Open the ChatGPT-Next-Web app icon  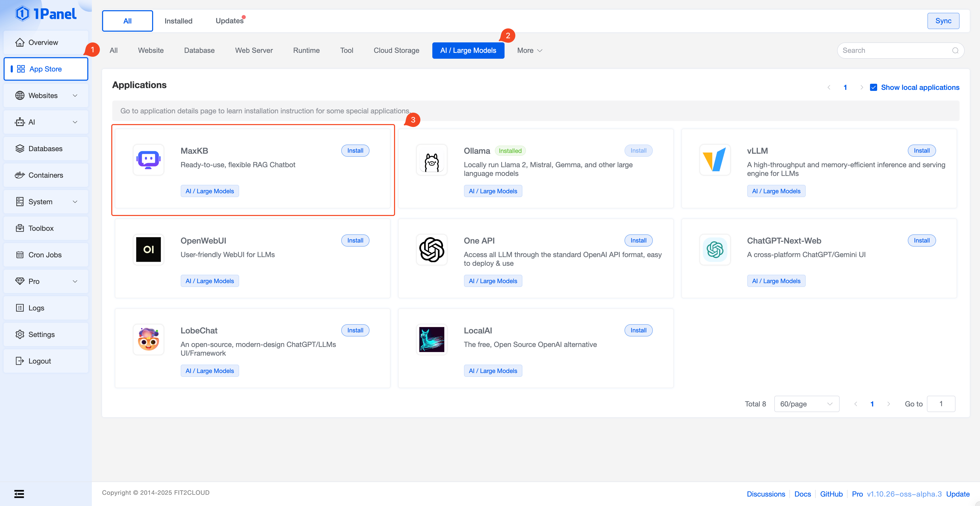pos(715,250)
